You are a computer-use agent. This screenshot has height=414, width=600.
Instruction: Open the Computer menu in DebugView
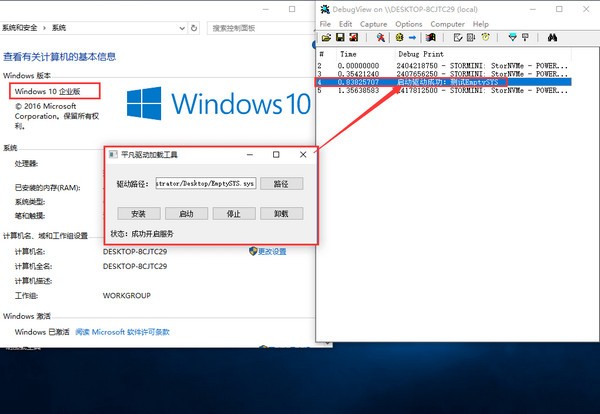click(x=447, y=23)
